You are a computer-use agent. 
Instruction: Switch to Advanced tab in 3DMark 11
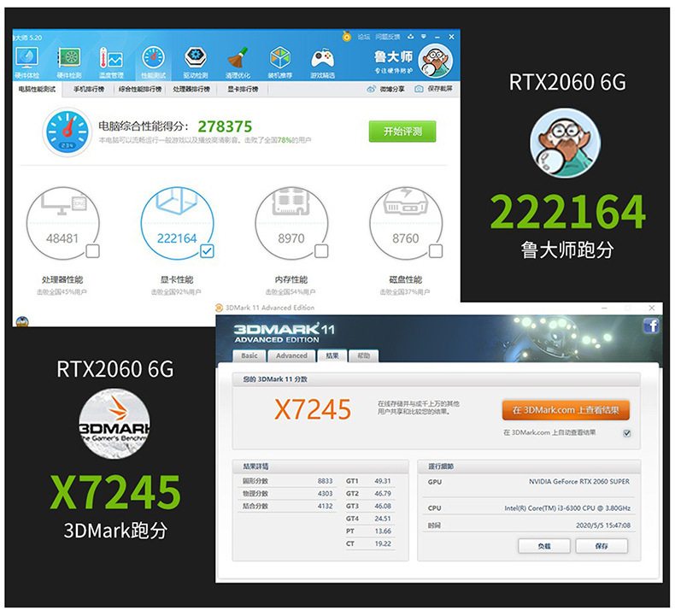coord(291,356)
